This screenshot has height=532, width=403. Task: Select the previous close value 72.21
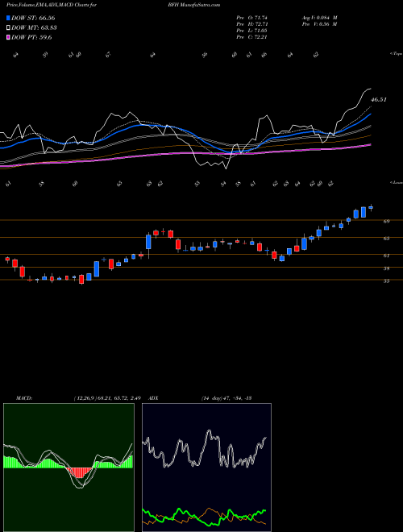(260, 37)
